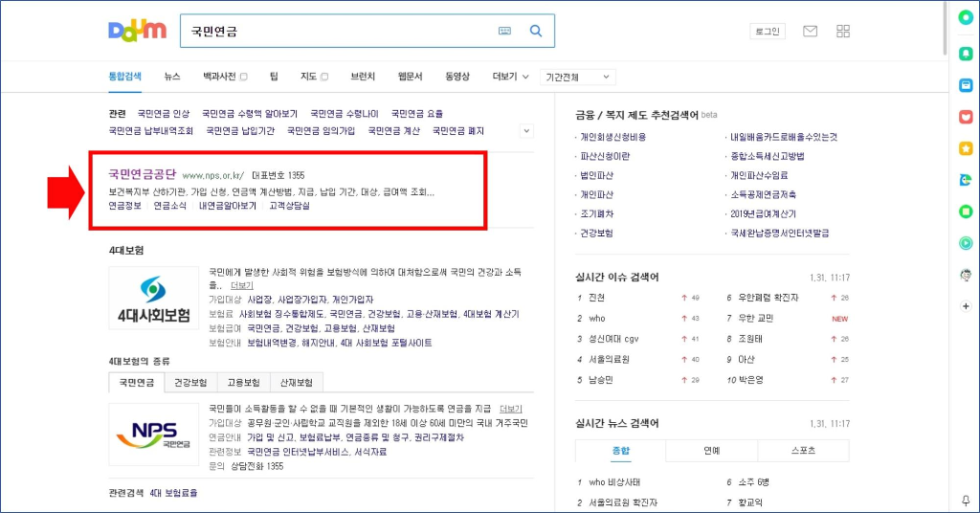980x513 pixels.
Task: Click recommended keyword 개인회생신청비용
Action: point(613,137)
